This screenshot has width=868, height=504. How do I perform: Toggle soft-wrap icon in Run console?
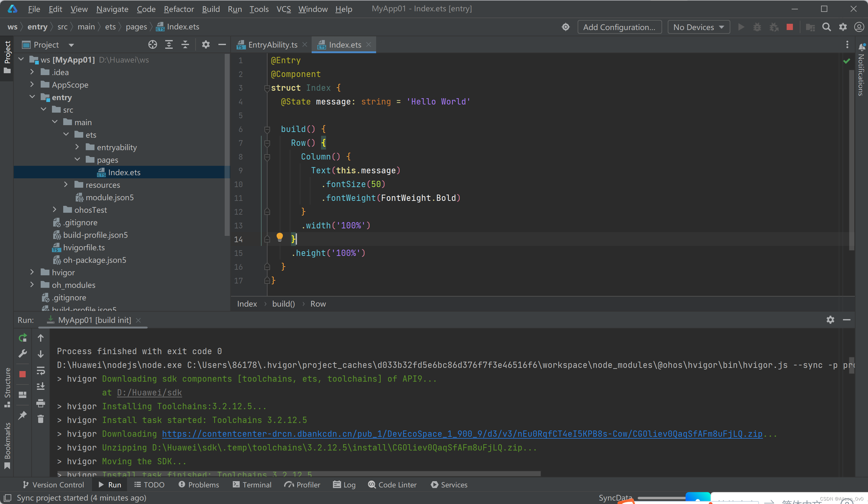click(x=41, y=370)
